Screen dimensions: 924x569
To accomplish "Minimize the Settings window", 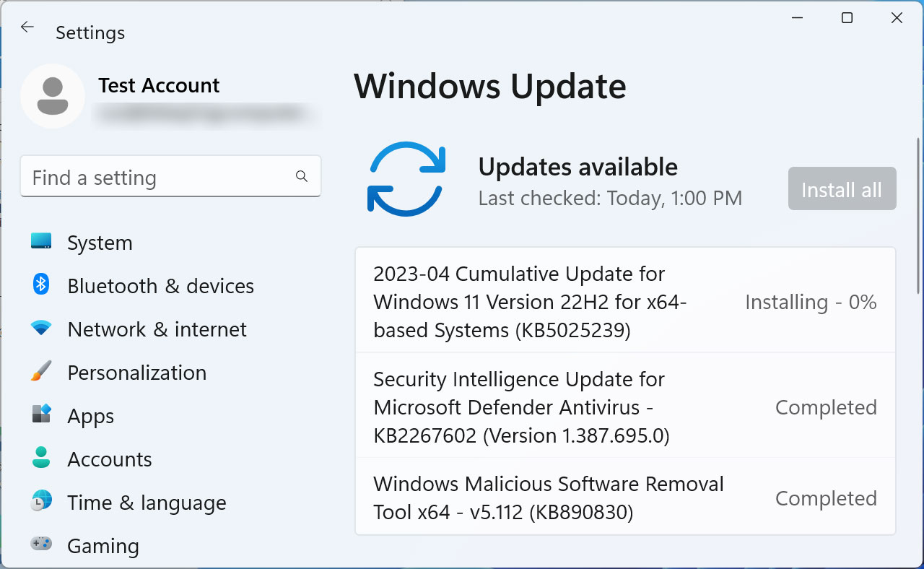I will click(798, 18).
